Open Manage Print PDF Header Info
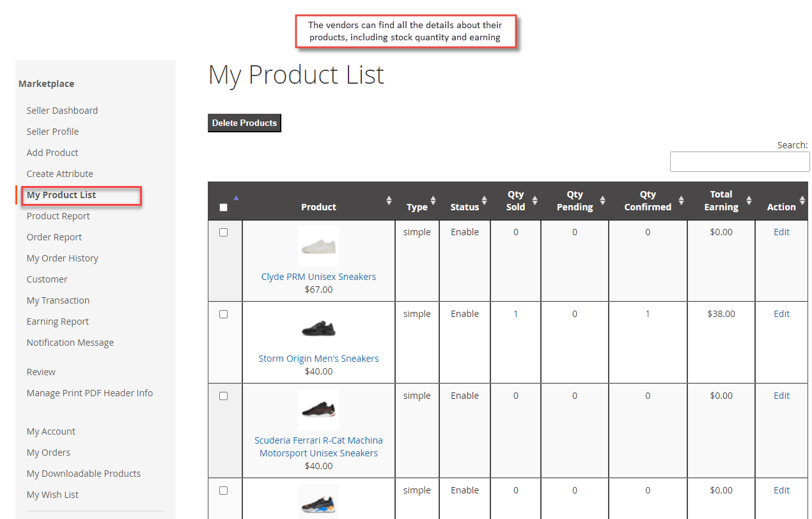 click(90, 393)
